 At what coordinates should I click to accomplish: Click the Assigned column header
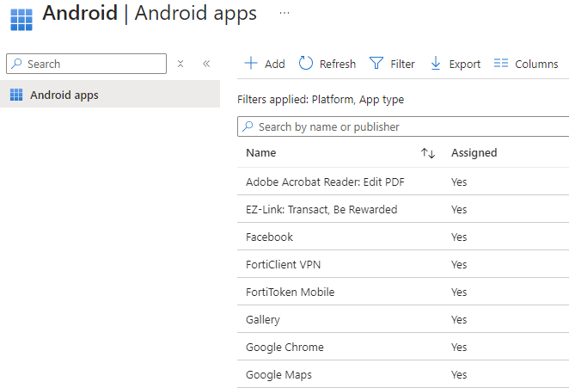pos(474,153)
